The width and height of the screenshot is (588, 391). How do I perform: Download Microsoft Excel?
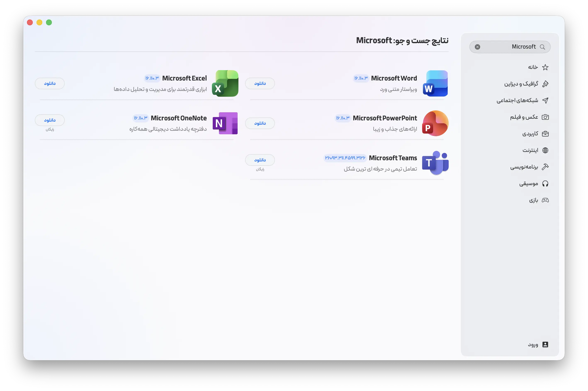(50, 83)
